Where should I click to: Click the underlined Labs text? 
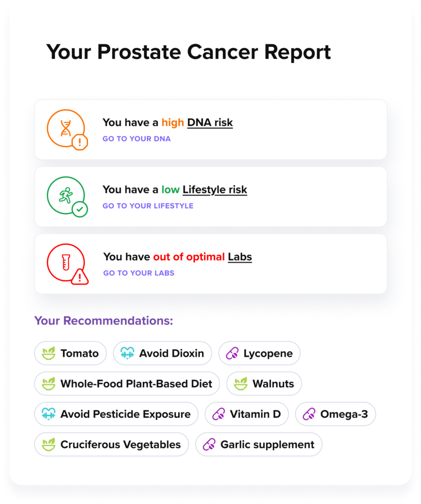[240, 256]
